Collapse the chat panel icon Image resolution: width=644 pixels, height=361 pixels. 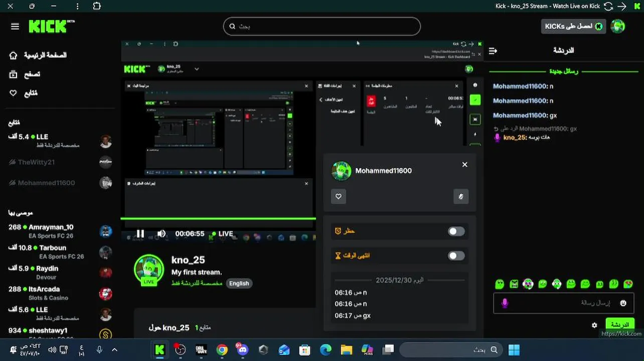(x=493, y=51)
